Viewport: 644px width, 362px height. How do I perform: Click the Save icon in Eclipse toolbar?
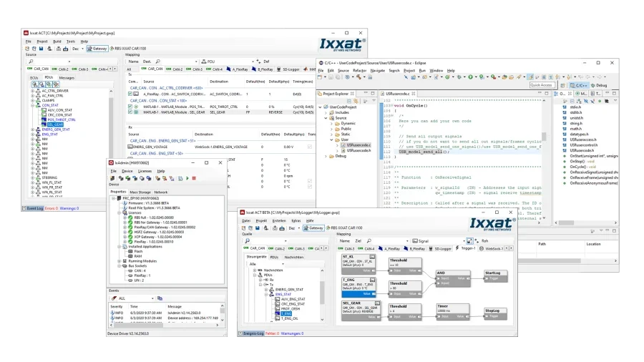point(331,77)
